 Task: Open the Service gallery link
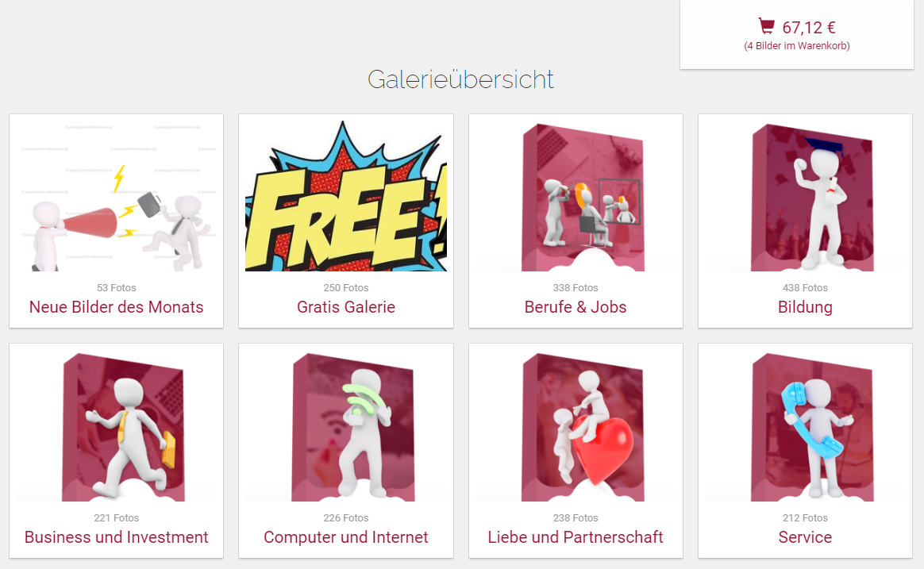click(805, 537)
